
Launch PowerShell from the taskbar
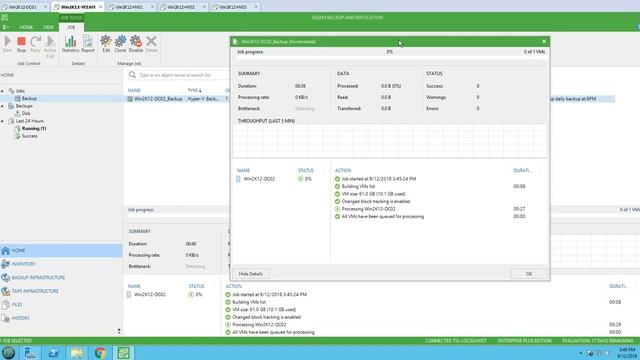53,353
